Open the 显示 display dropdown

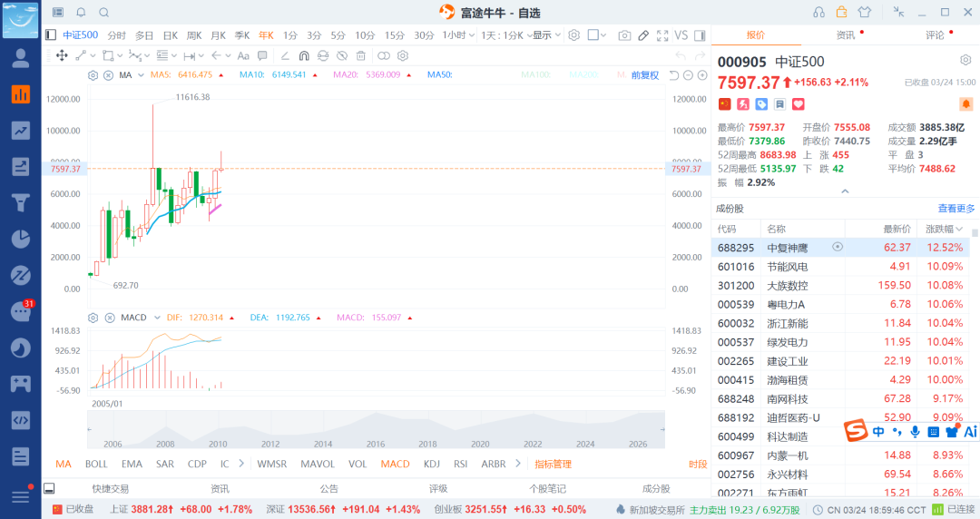(547, 35)
